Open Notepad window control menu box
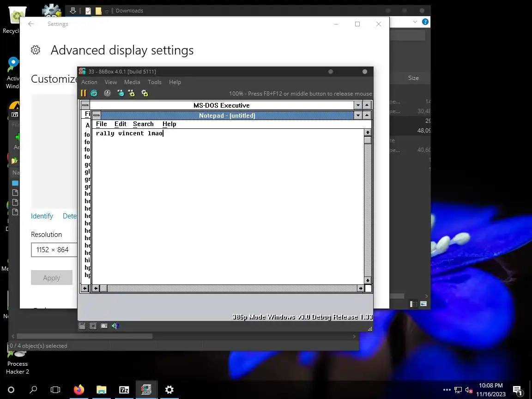Screen dimensions: 532x399 [x=97, y=115]
